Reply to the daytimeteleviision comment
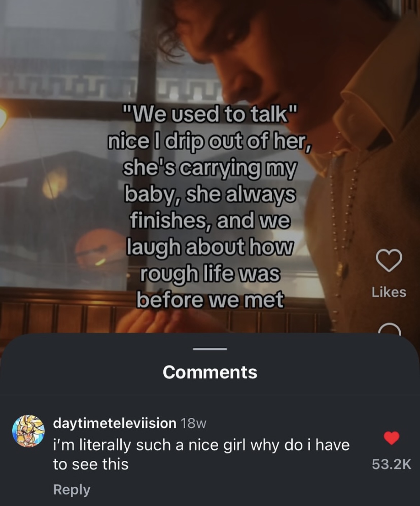The width and height of the screenshot is (420, 506). tap(72, 489)
